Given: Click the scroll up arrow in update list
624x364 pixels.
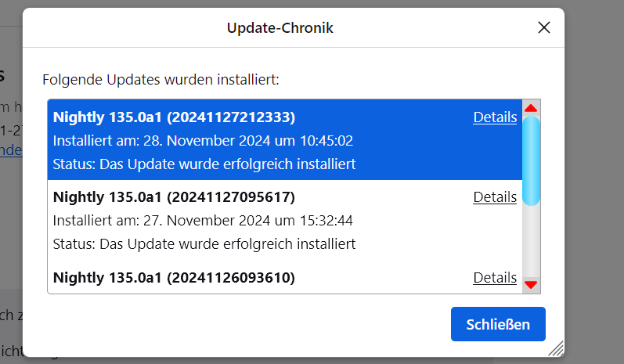Looking at the screenshot, I should [531, 108].
